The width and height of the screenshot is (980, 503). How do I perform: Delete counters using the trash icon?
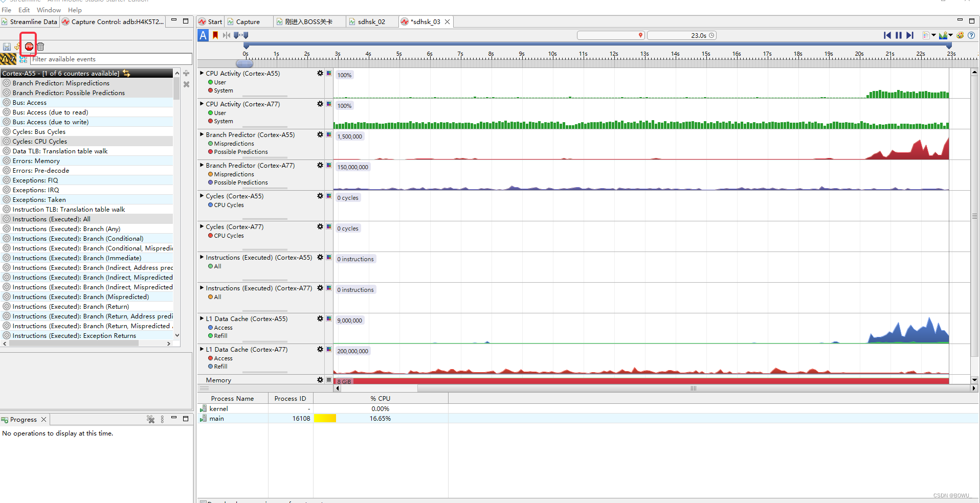coord(40,46)
